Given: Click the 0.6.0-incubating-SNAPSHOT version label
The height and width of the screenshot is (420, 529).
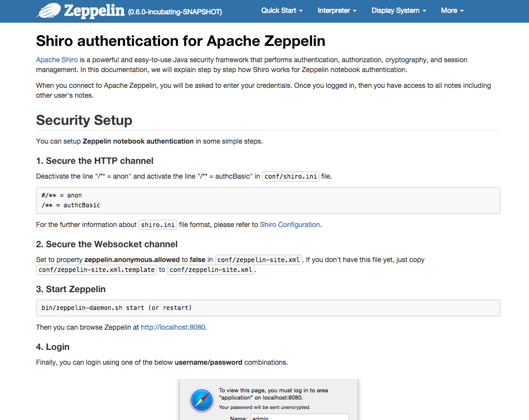Looking at the screenshot, I should tap(175, 12).
